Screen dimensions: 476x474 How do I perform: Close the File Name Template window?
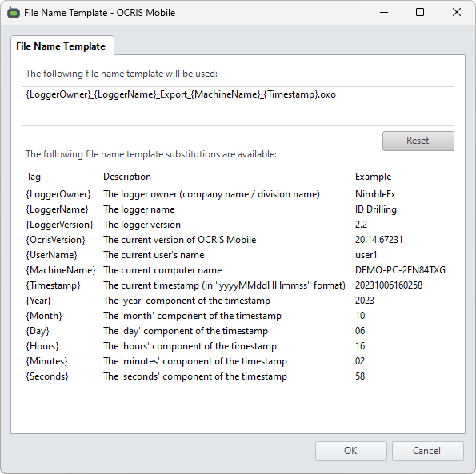point(457,13)
